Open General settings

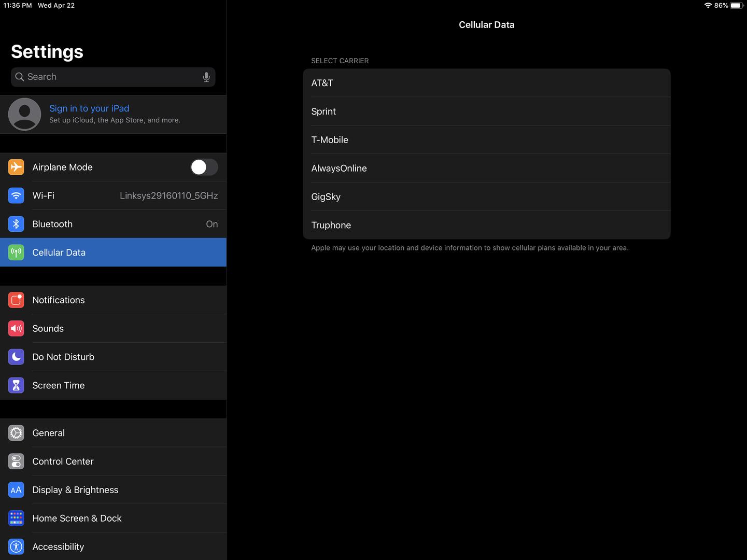coord(113,433)
